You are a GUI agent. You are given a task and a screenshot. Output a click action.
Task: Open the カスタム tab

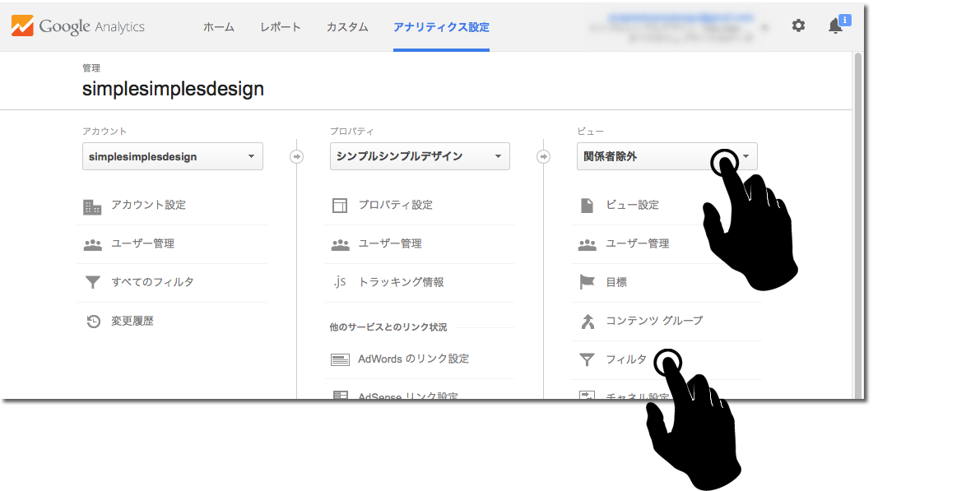point(347,27)
